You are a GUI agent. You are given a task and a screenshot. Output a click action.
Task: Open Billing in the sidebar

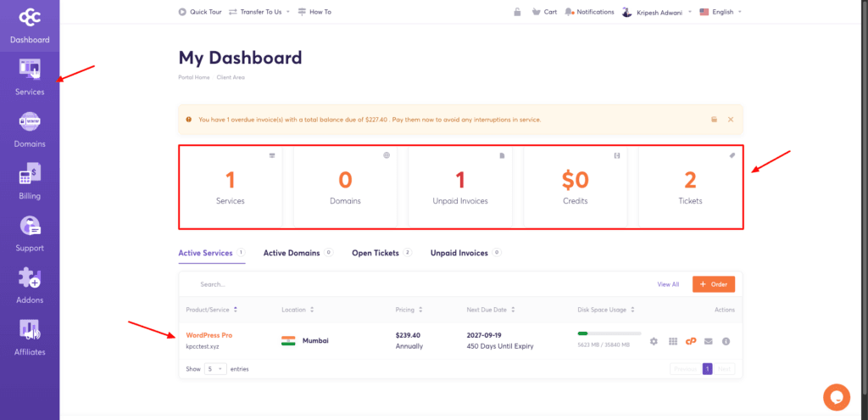30,182
